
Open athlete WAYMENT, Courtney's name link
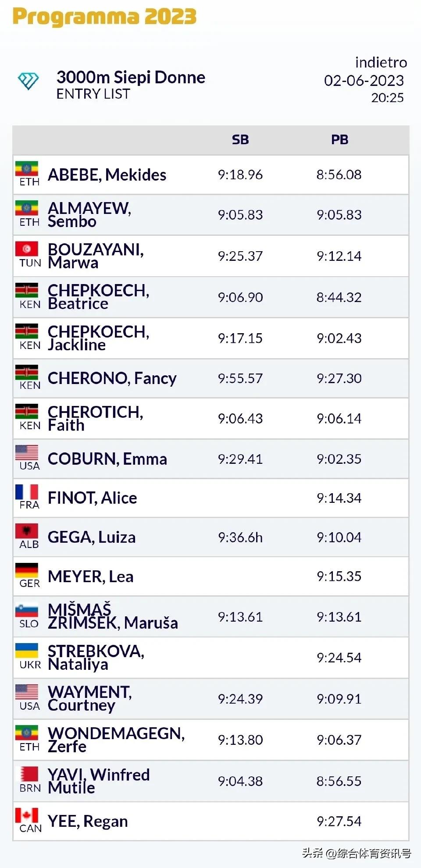click(x=90, y=699)
